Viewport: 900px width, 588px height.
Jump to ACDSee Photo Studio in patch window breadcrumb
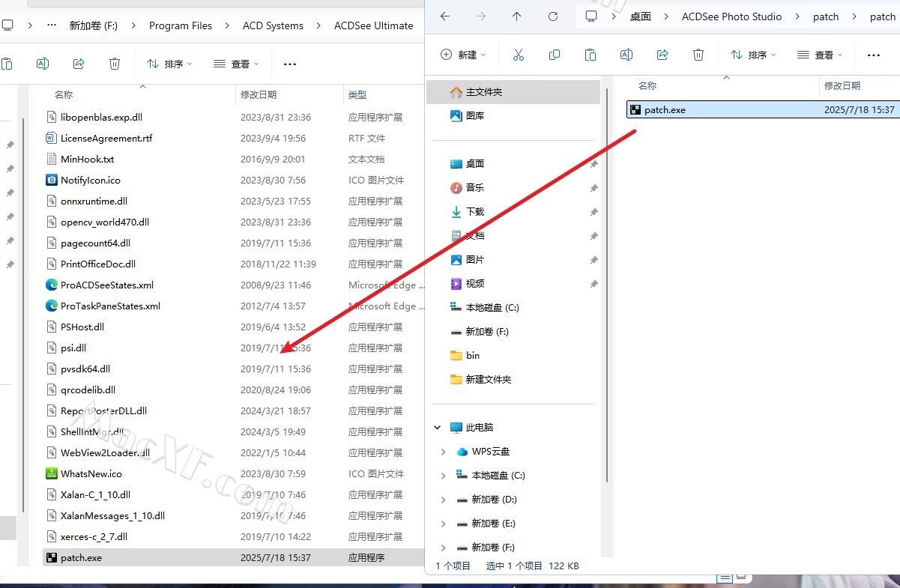pyautogui.click(x=731, y=16)
